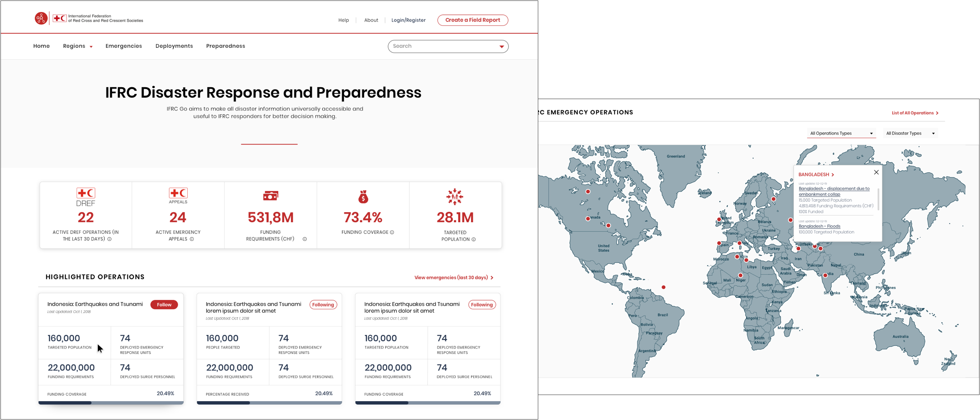Toggle Following on the middle Indonesia card
The image size is (980, 420).
[x=323, y=305]
